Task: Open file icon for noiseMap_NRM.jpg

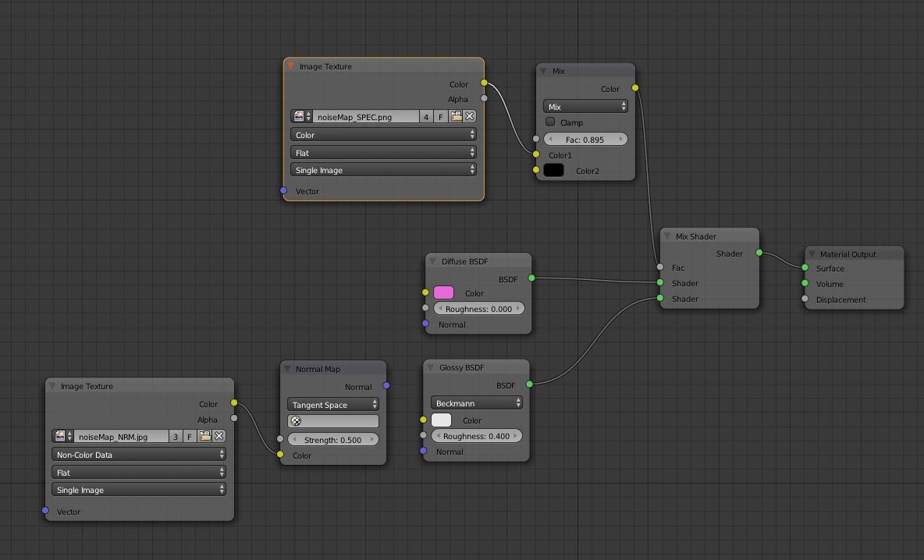Action: (204, 436)
